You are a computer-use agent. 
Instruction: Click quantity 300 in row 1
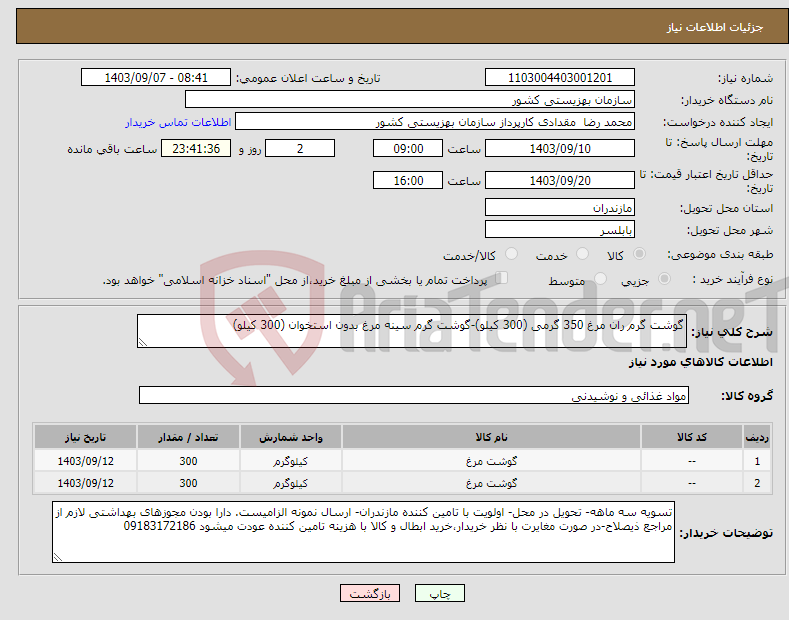(188, 461)
